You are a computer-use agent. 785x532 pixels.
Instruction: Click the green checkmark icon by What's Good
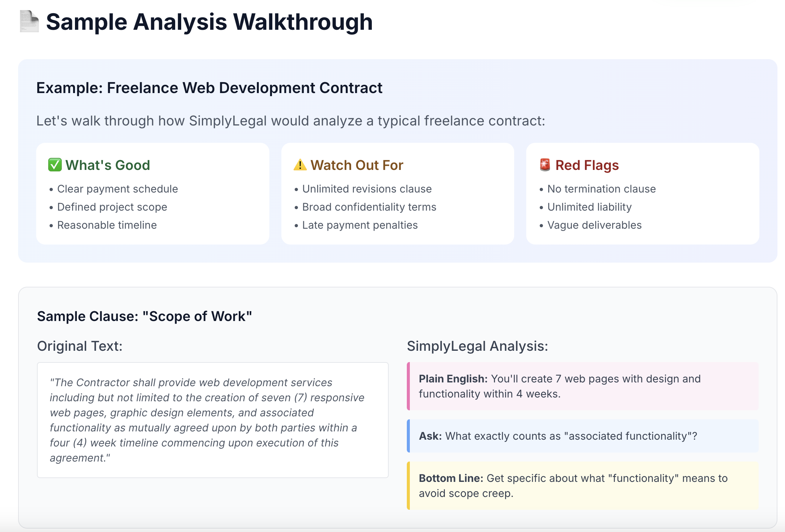[55, 165]
